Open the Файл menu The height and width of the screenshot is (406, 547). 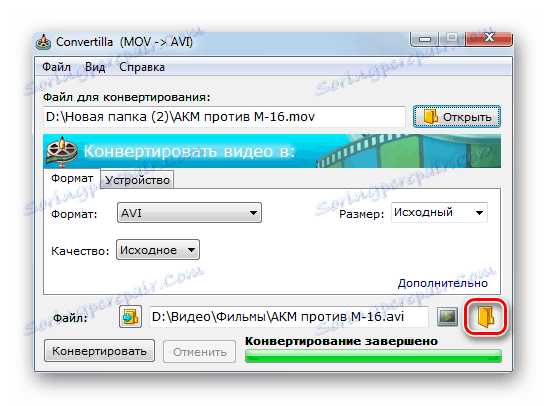(x=57, y=67)
